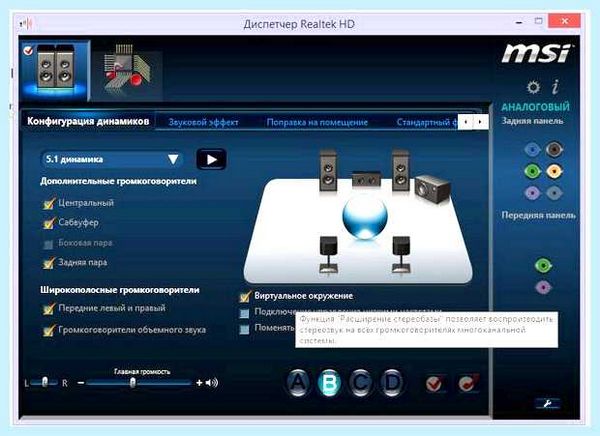The width and height of the screenshot is (600, 436).
Task: Click the center speaker in diagram
Action: tap(366, 179)
